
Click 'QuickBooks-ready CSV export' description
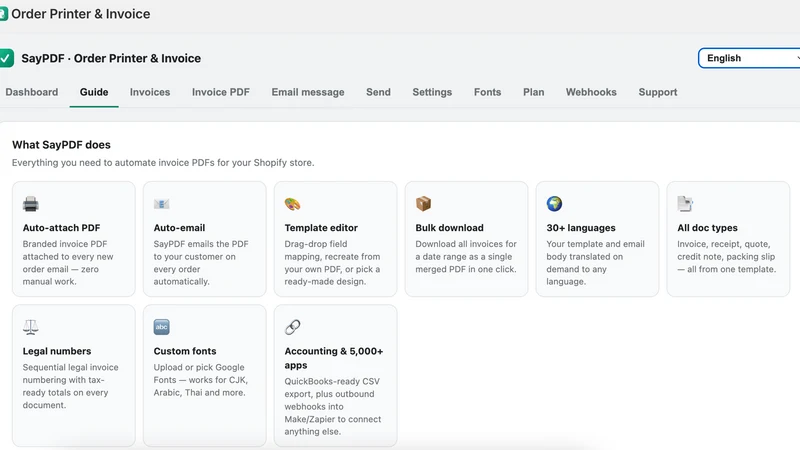[333, 407]
